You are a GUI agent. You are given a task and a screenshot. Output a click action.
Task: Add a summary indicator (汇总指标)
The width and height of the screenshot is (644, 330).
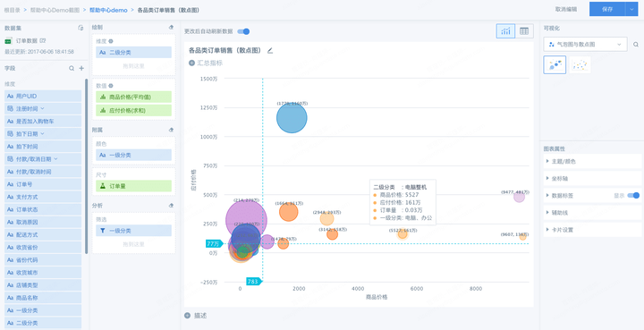[206, 63]
